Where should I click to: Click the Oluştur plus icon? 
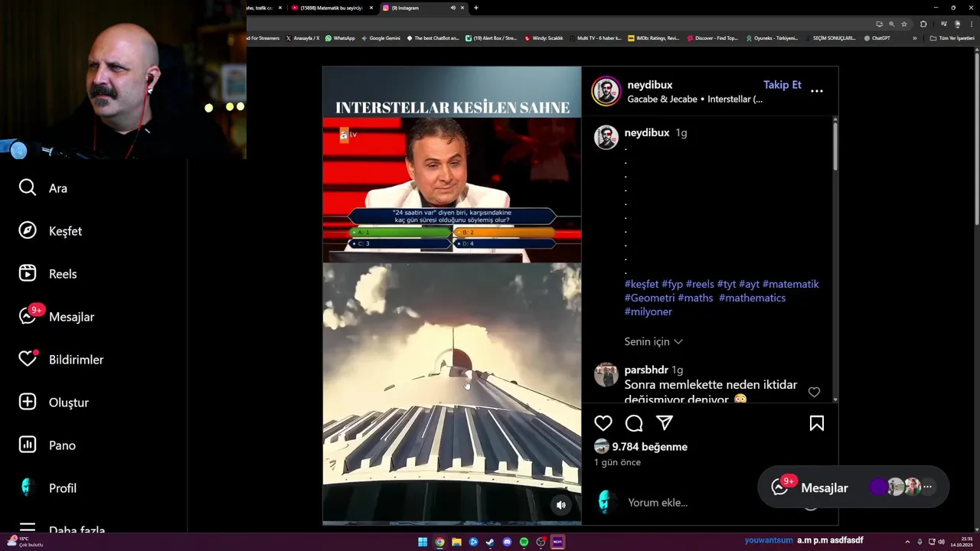28,402
